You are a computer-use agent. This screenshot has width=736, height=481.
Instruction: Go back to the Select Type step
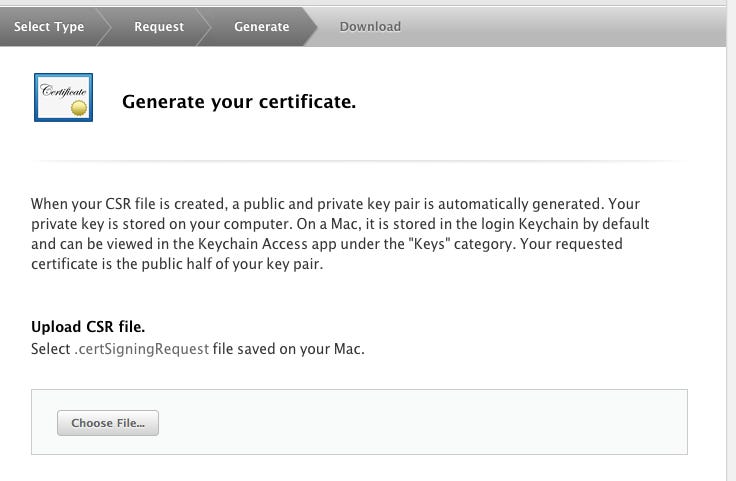pos(49,27)
